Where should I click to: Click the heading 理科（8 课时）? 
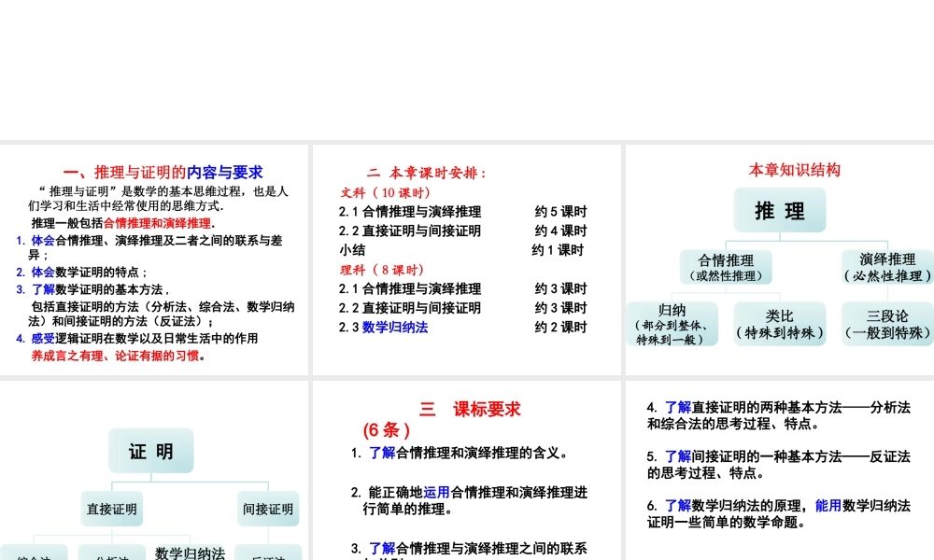click(x=382, y=270)
